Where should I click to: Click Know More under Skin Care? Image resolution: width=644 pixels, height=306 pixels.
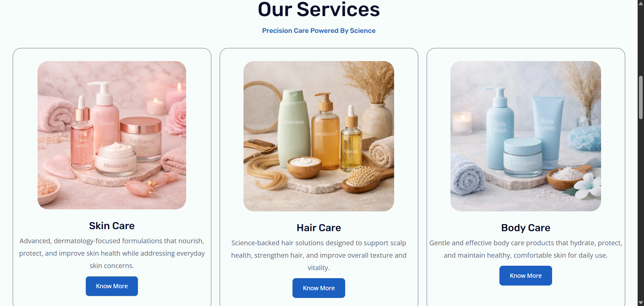112,286
